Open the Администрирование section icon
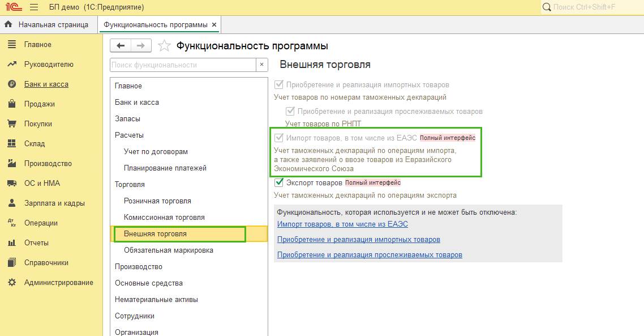The image size is (644, 336). pyautogui.click(x=12, y=282)
